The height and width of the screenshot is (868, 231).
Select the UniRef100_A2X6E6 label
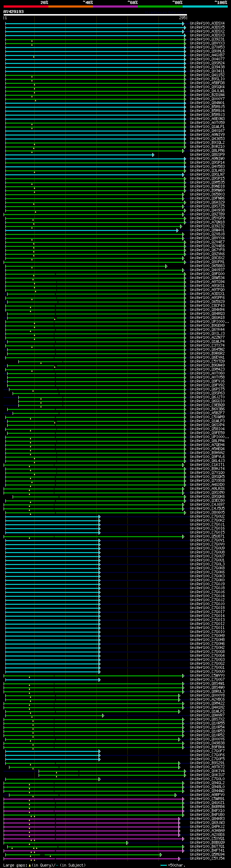click(x=207, y=835)
